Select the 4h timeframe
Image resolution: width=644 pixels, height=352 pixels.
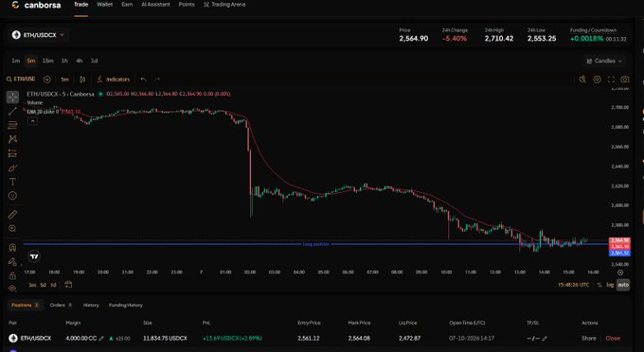pyautogui.click(x=80, y=61)
